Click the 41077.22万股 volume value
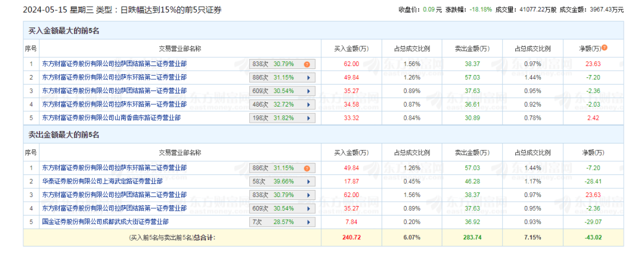Image resolution: width=644 pixels, height=256 pixels. click(538, 10)
